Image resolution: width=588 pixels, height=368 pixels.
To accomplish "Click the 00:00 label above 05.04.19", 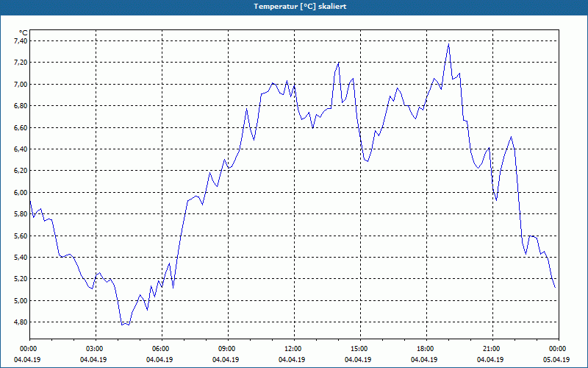I will (559, 349).
